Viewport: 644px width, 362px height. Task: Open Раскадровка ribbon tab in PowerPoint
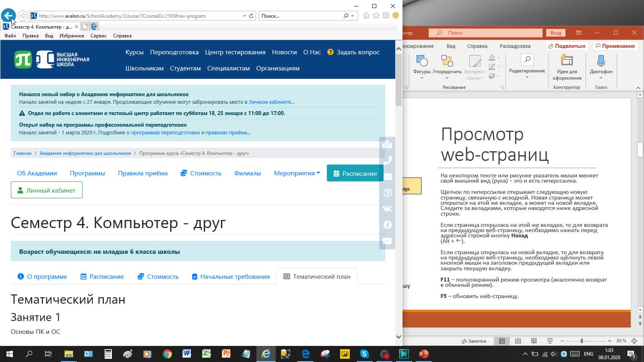tap(515, 46)
